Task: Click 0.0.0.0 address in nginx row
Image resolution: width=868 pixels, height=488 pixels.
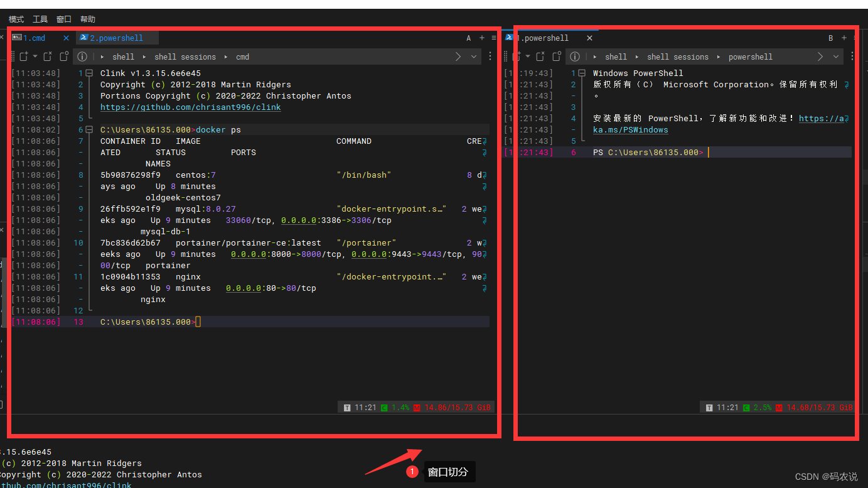Action: (x=244, y=288)
